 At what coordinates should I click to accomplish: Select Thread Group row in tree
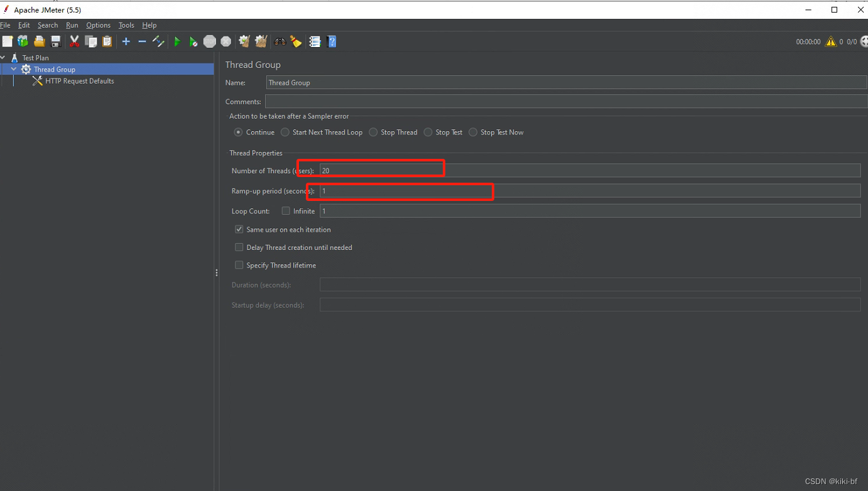click(107, 69)
